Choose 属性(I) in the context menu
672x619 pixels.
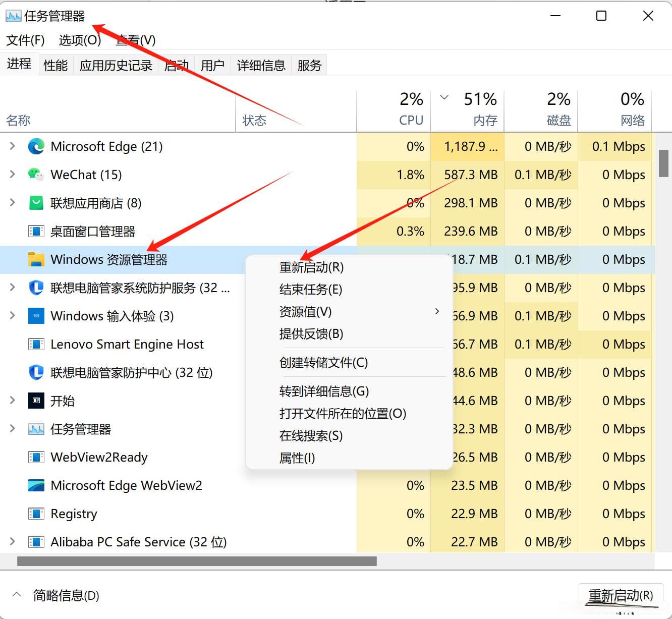[x=349, y=458]
